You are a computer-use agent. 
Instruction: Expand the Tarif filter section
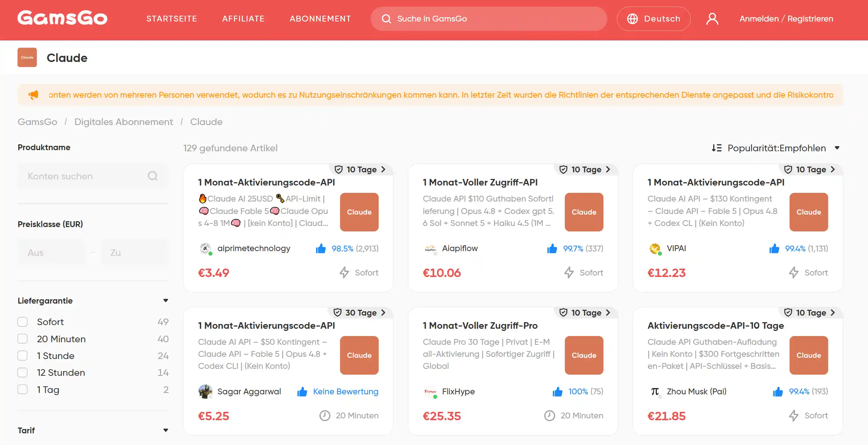tap(166, 430)
